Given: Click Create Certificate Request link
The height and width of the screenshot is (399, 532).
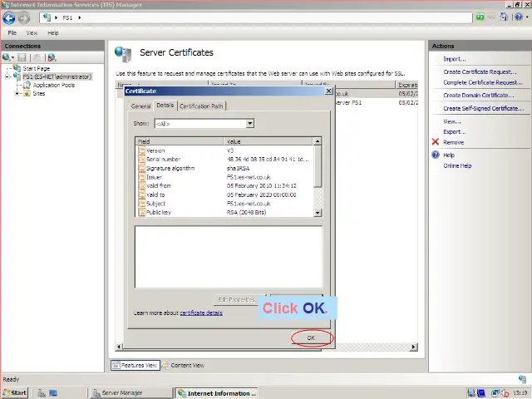Looking at the screenshot, I should pyautogui.click(x=480, y=72).
